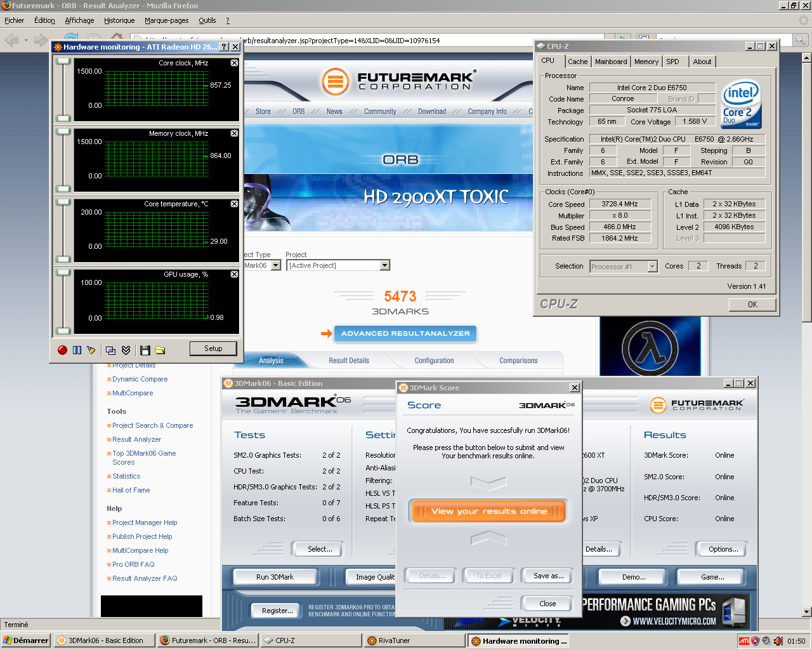Click the Core clock graph vertical slider
Viewport: 812px width, 650px height.
click(x=63, y=90)
